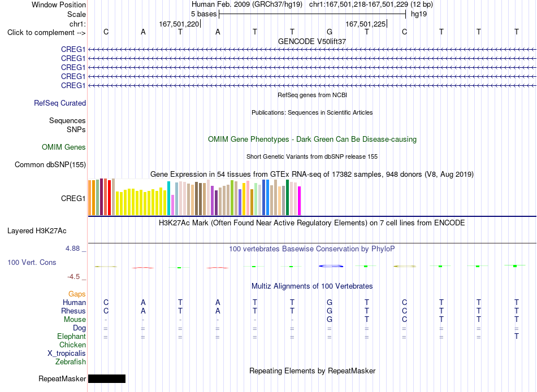
Task: Click 'Human Feb. 2009 (GRCh37/hg19)' header text
Action: click(x=247, y=5)
